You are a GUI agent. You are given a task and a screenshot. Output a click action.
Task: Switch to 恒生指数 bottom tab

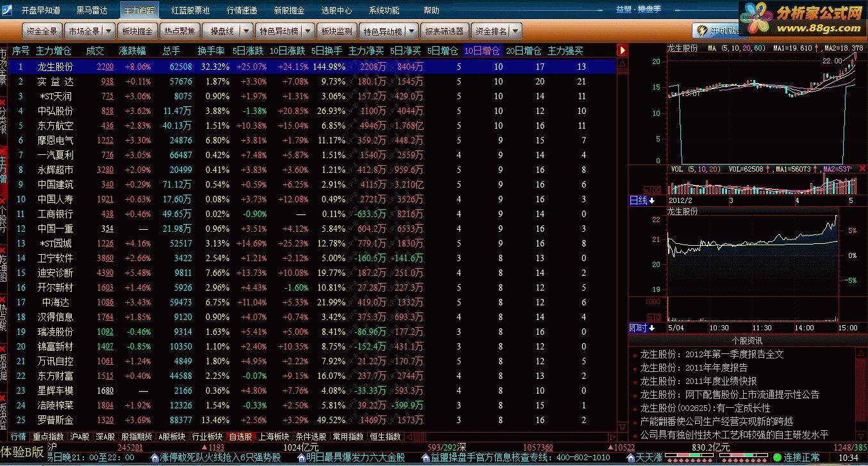[x=386, y=437]
